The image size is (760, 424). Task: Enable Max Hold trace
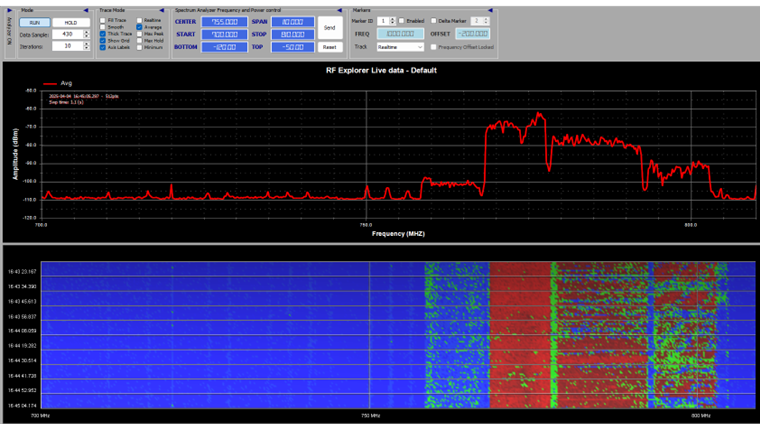point(138,40)
